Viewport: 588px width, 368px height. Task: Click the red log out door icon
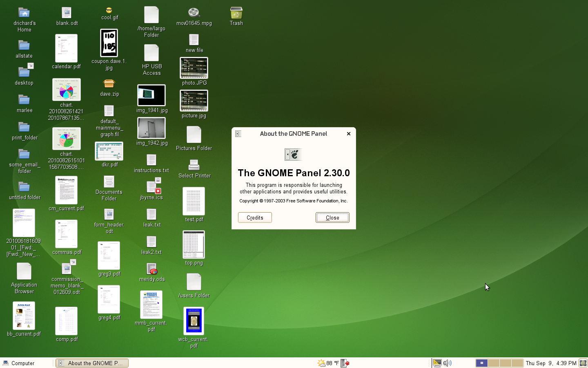344,363
